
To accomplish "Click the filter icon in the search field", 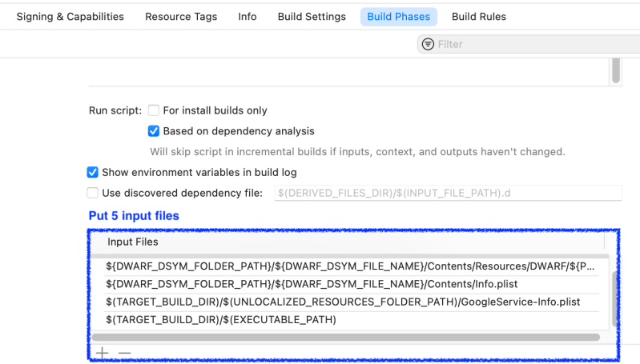I will pos(428,44).
